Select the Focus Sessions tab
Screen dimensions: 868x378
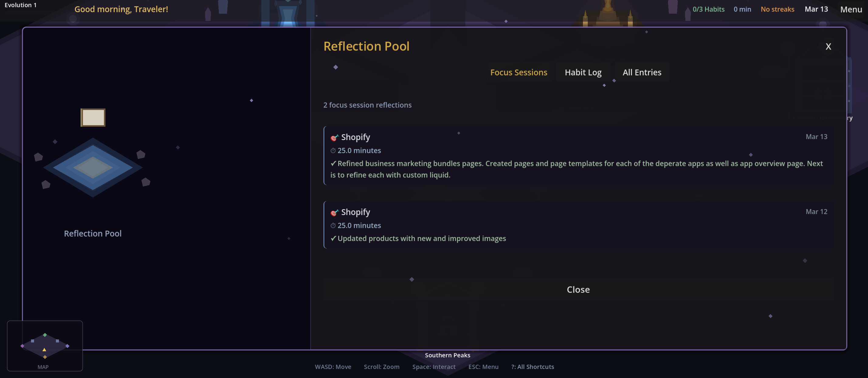coord(518,72)
